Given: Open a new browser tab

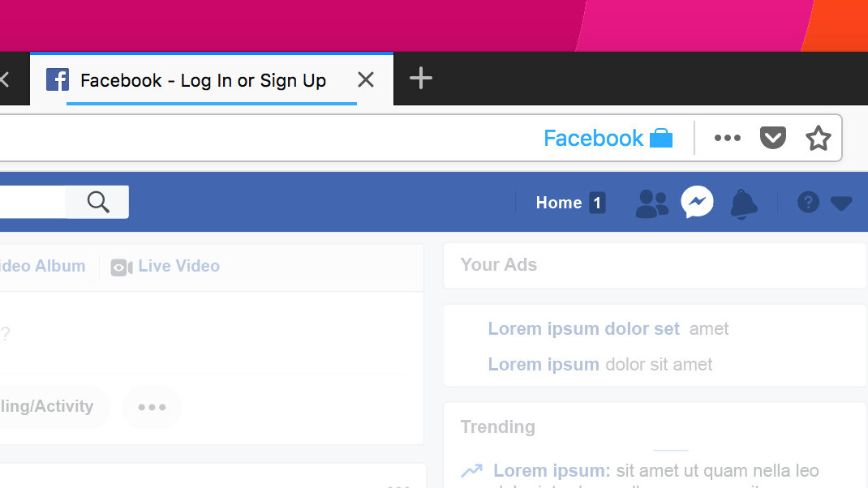Looking at the screenshot, I should coord(420,79).
